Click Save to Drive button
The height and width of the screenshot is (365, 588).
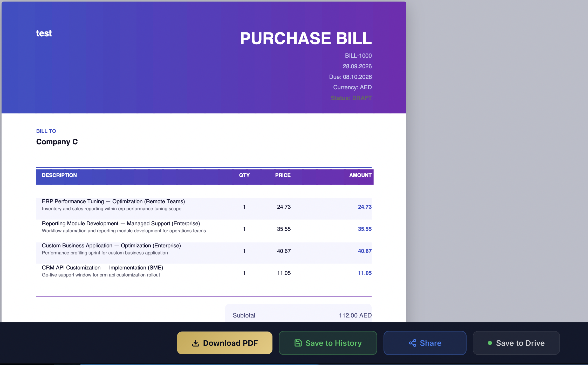pyautogui.click(x=516, y=343)
